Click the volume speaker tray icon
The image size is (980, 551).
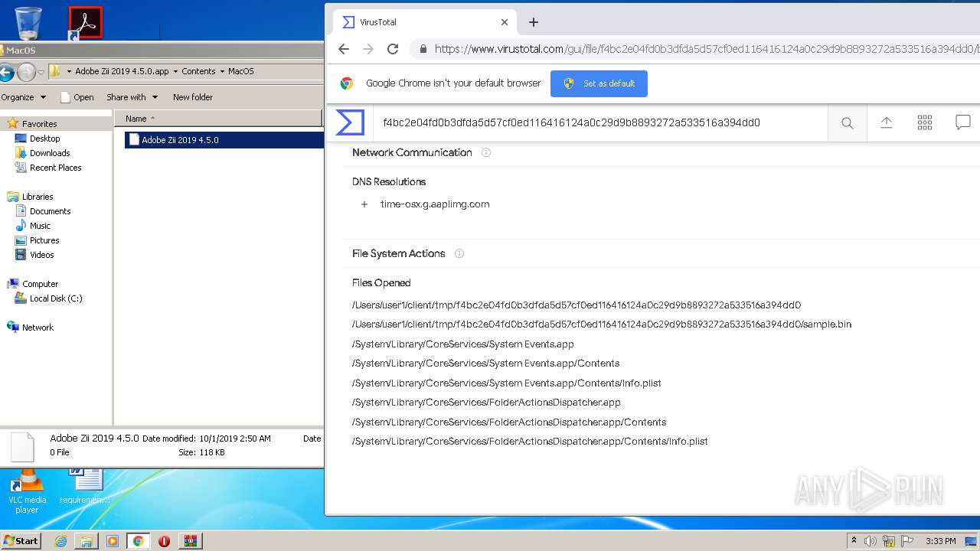click(871, 541)
